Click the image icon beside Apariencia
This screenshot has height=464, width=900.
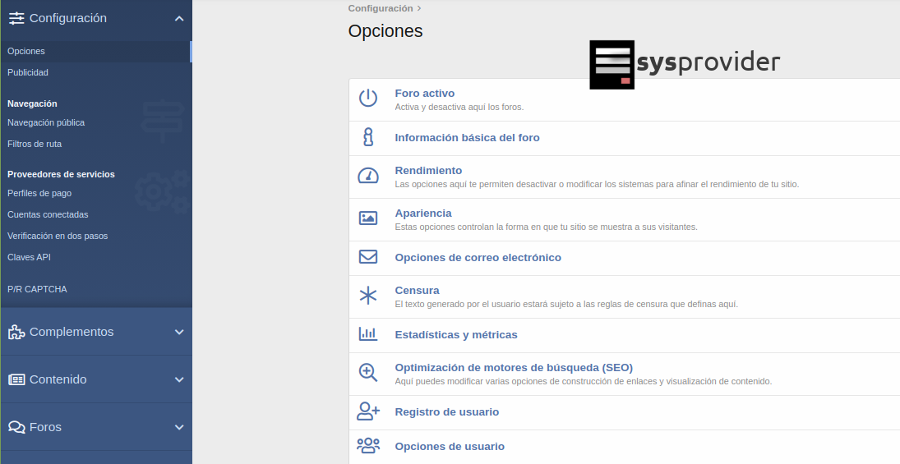368,218
